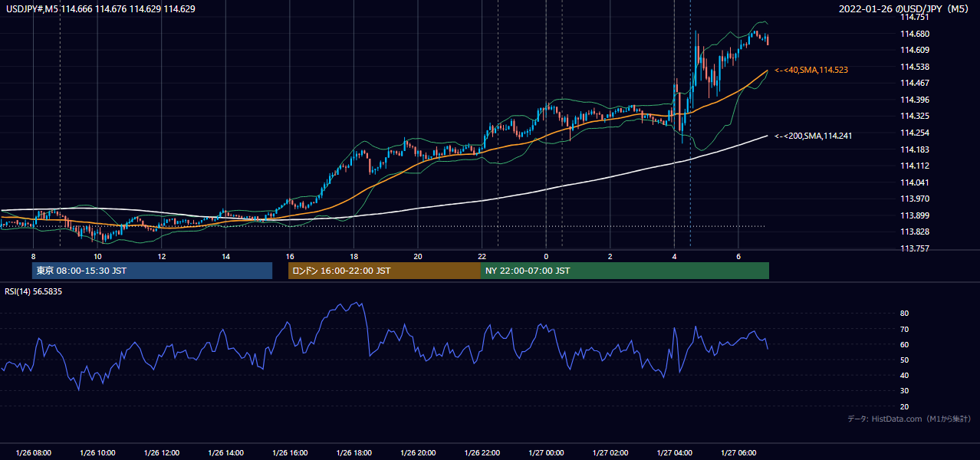
Task: Click hour tick 8 under the price chart
Action: (33, 256)
